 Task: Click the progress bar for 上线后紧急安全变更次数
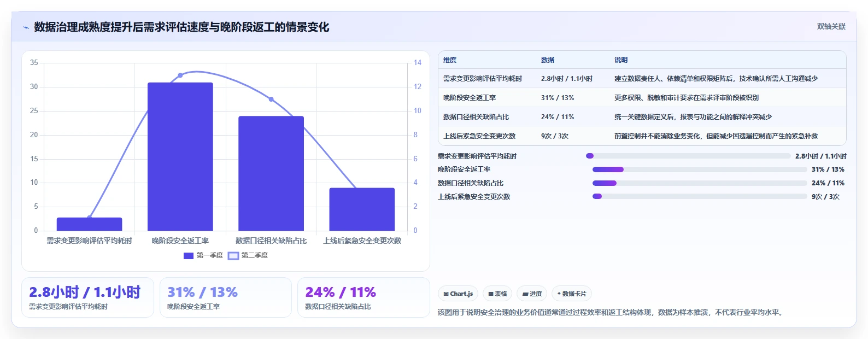click(700, 196)
